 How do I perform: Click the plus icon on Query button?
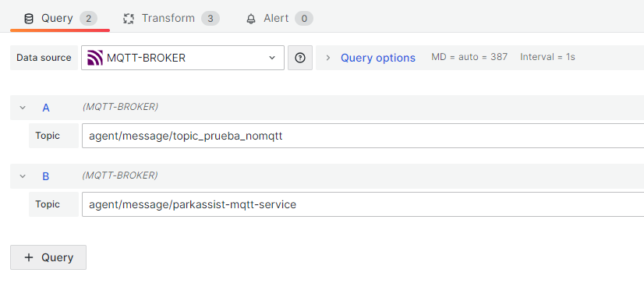28,257
